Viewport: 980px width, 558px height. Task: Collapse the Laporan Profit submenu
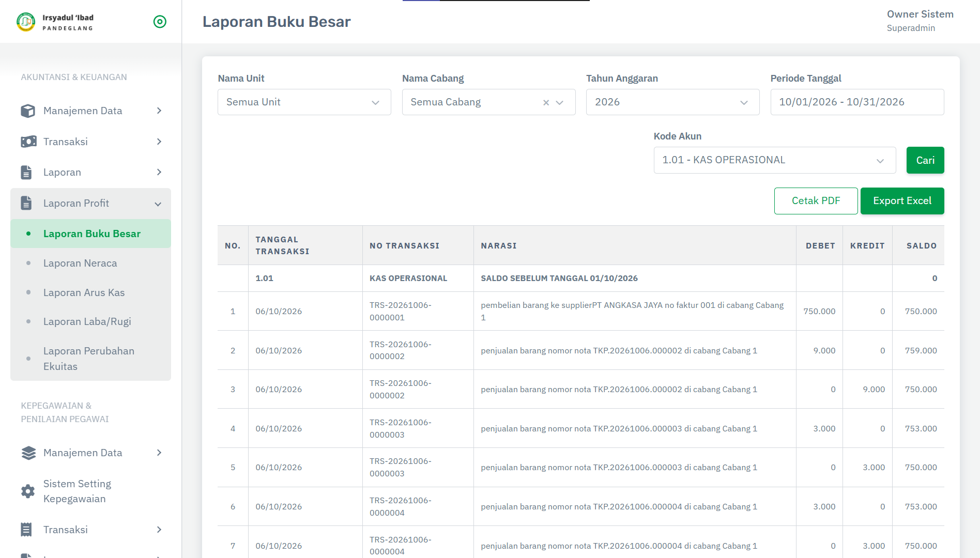coord(158,204)
